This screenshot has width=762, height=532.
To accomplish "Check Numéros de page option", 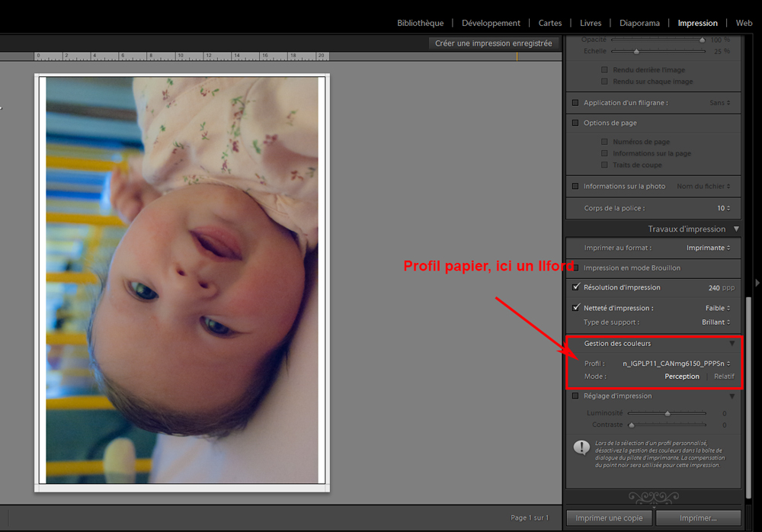I will click(x=604, y=142).
